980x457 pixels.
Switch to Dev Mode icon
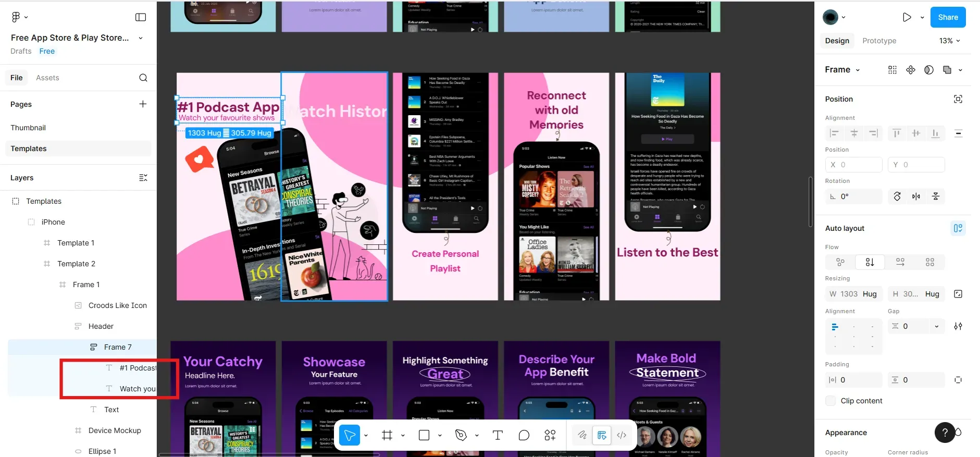pos(622,435)
